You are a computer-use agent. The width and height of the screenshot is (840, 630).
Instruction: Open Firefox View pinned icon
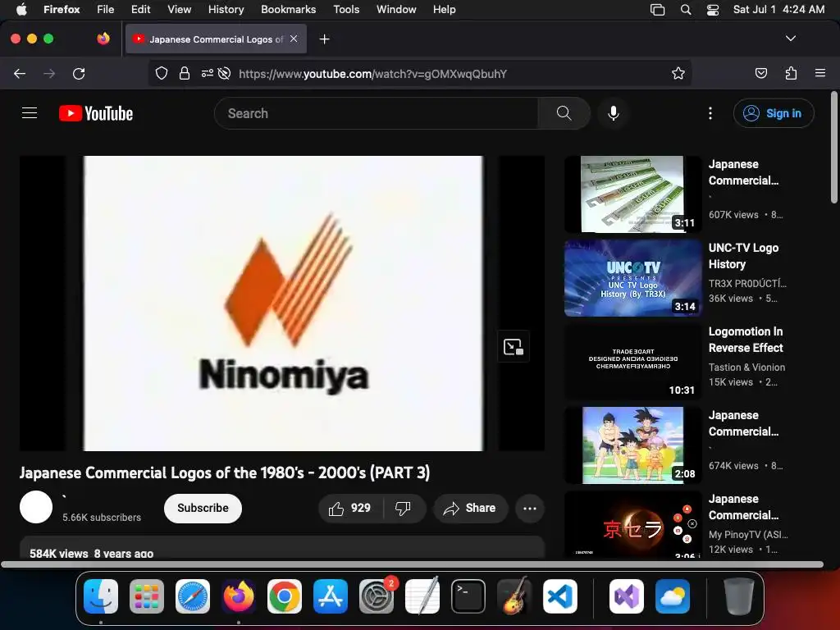click(103, 39)
